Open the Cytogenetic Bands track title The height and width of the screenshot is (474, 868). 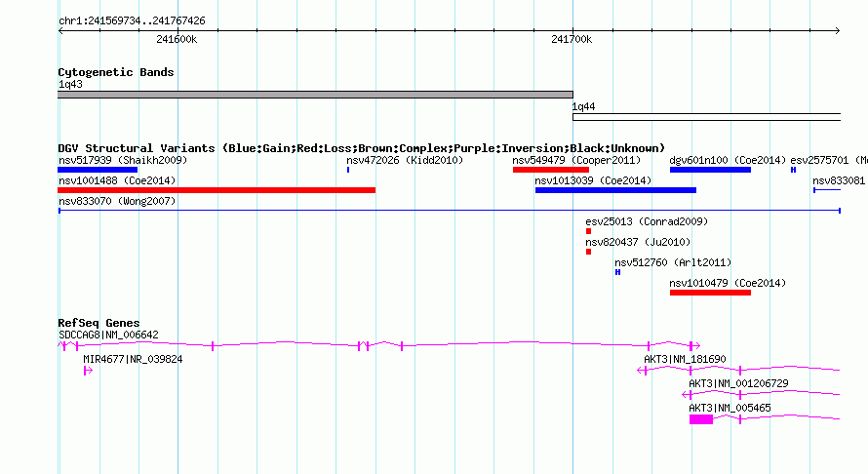pyautogui.click(x=116, y=72)
